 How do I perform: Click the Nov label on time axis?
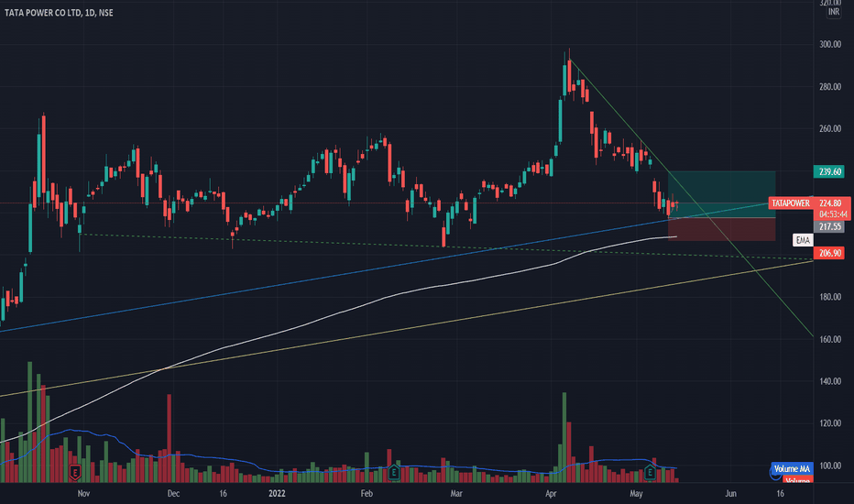pyautogui.click(x=83, y=493)
